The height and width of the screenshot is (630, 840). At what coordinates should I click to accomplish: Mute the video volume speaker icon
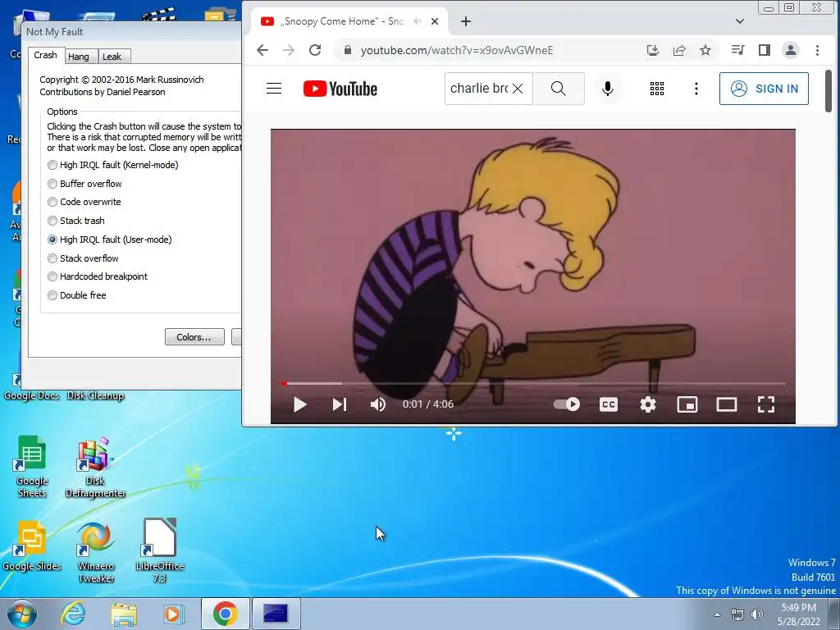point(377,404)
